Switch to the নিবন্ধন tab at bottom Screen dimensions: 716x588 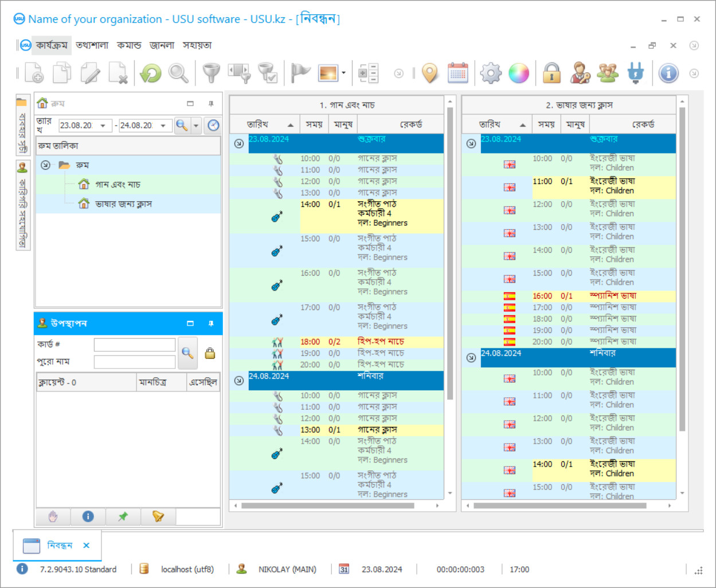[59, 546]
